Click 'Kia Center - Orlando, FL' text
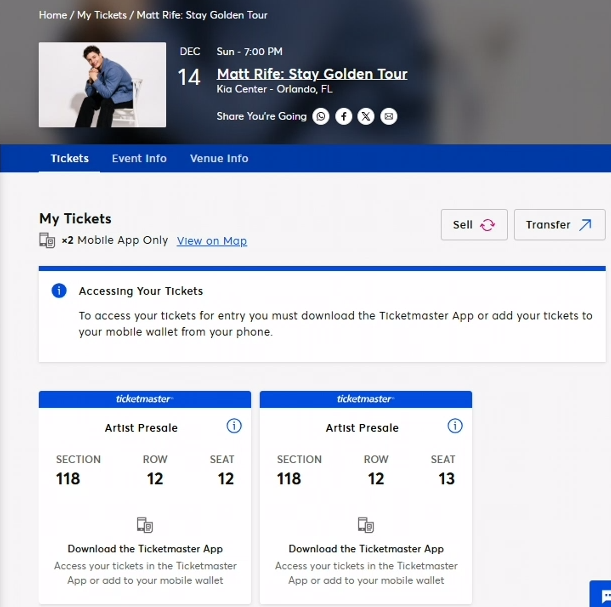This screenshot has width=611, height=607. pos(275,89)
